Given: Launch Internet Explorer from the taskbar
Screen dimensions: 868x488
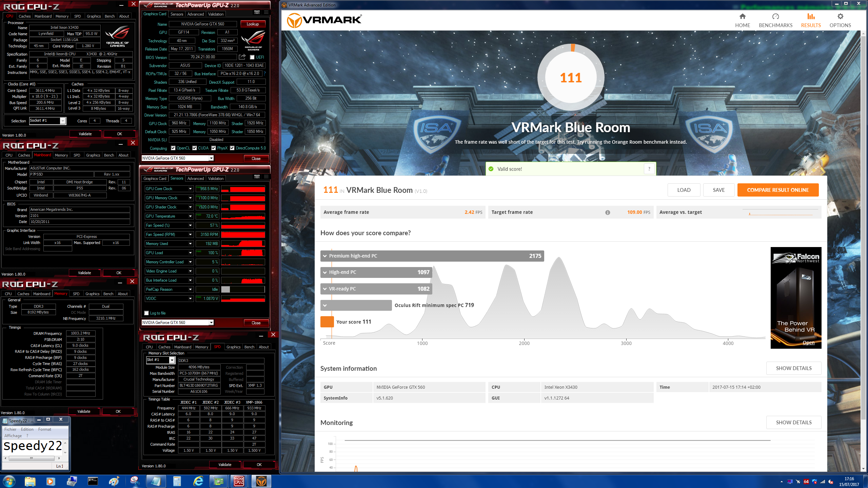Looking at the screenshot, I should [x=198, y=481].
